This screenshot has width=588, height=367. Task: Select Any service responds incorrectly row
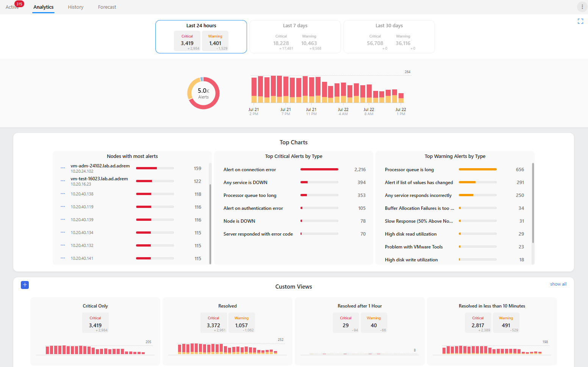tap(454, 195)
